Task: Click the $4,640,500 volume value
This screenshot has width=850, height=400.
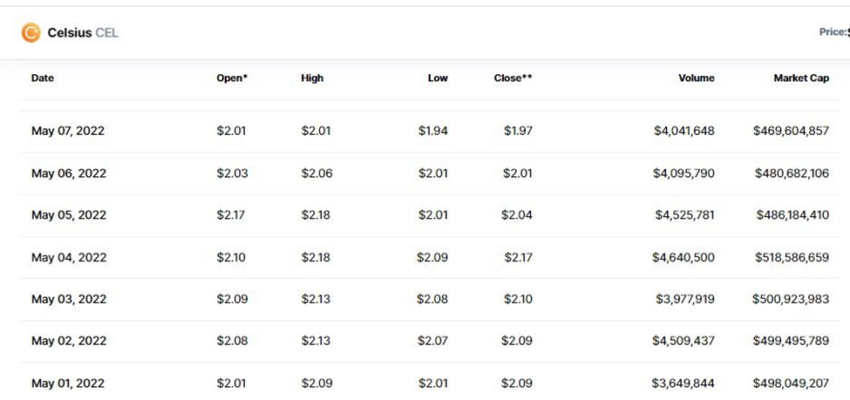Action: tap(684, 257)
